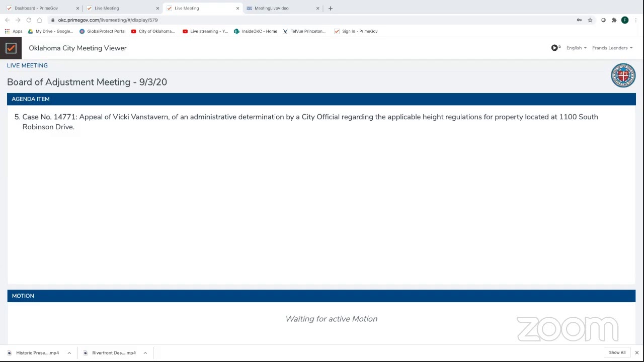Open saved passwords key icon

[579, 20]
